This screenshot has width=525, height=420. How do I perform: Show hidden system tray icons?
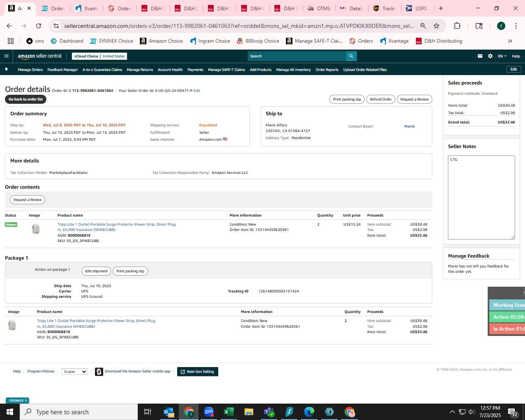point(452,412)
